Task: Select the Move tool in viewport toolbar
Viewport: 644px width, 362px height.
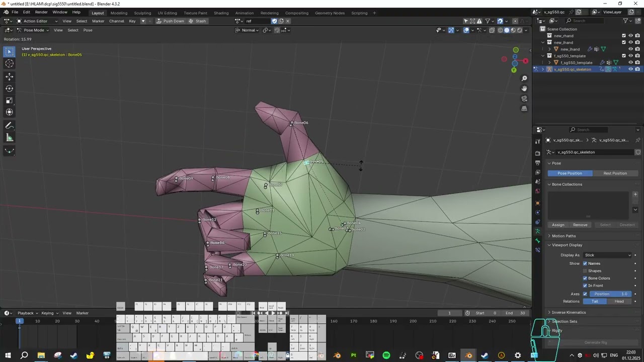Action: click(x=10, y=76)
